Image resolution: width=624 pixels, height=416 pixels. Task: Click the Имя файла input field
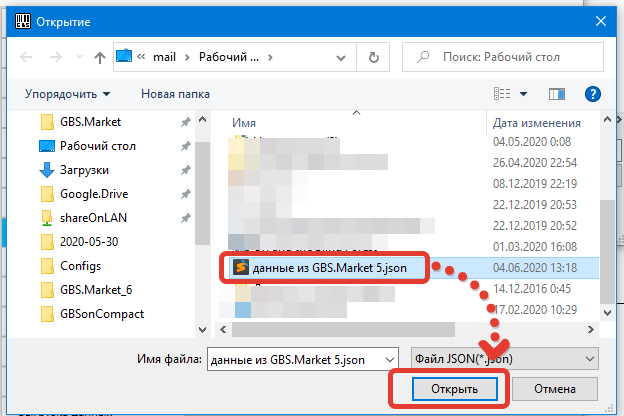pos(304,357)
